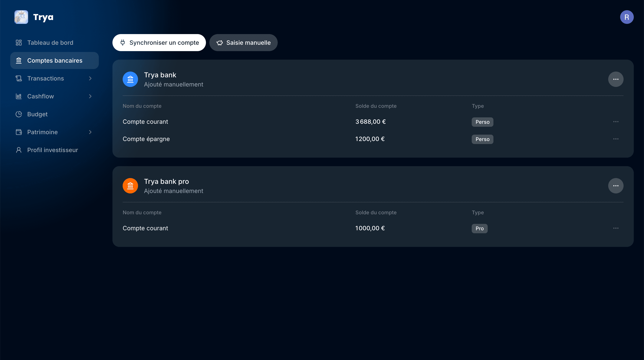Click the Perso tag on Compte courant
The image size is (644, 360).
pos(482,122)
